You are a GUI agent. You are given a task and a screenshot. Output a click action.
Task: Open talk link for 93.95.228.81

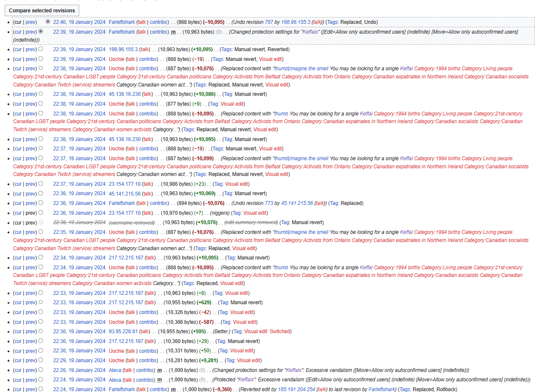click(145, 331)
